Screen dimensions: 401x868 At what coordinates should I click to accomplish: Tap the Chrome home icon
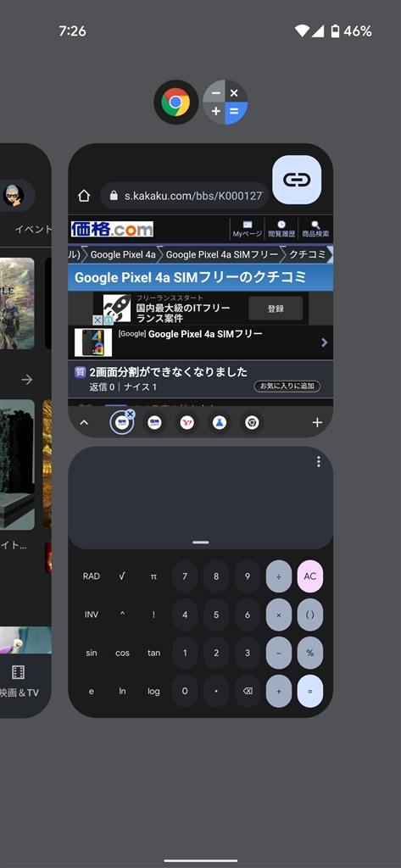tap(84, 196)
